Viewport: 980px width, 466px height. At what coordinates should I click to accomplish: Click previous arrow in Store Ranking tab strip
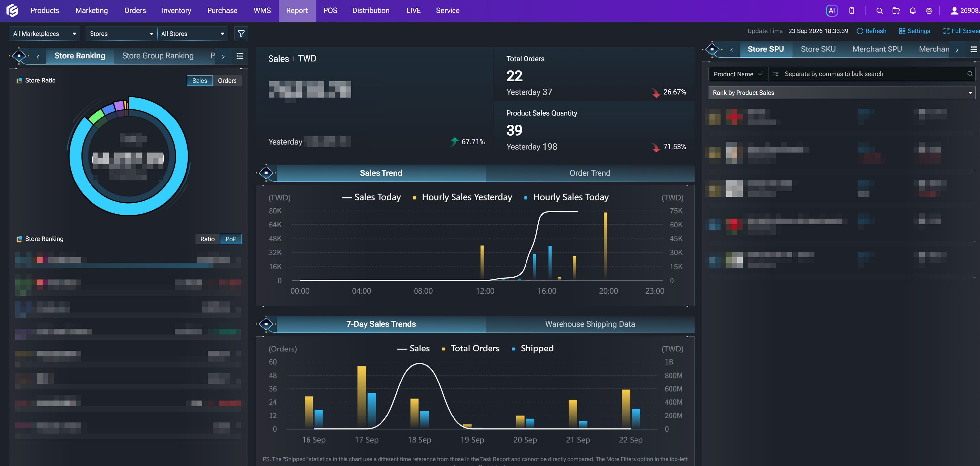38,56
